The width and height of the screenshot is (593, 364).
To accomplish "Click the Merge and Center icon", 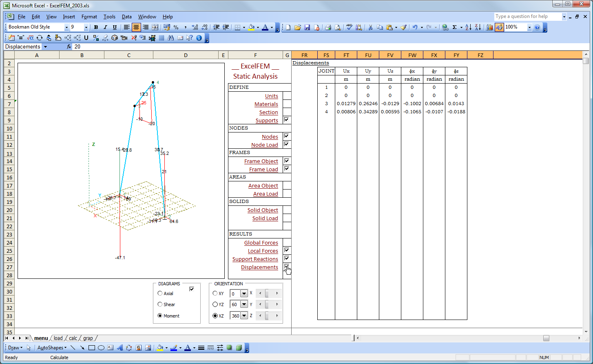I will (x=155, y=27).
